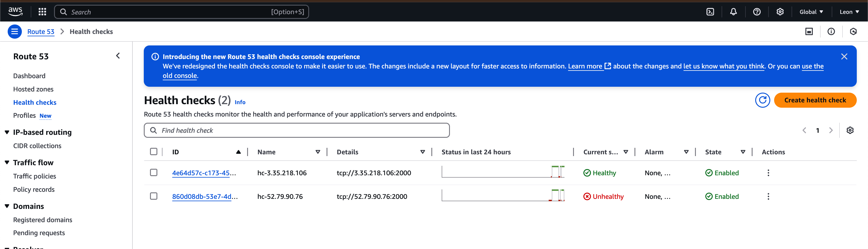The width and height of the screenshot is (868, 249).
Task: Open CIDR collections in the sidebar
Action: tap(37, 146)
